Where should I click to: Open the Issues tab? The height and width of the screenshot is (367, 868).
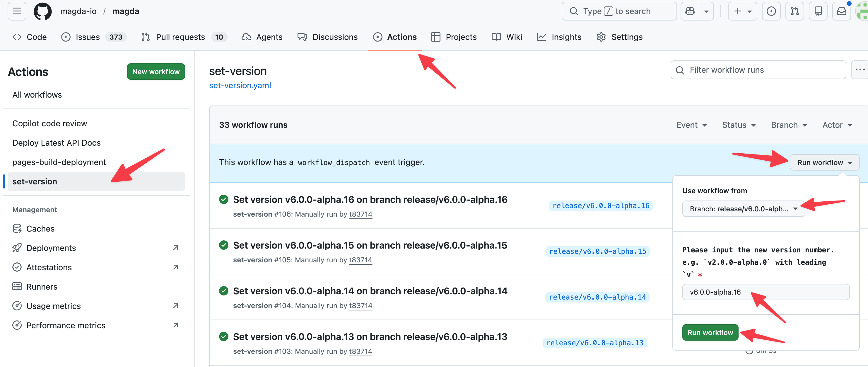point(93,37)
